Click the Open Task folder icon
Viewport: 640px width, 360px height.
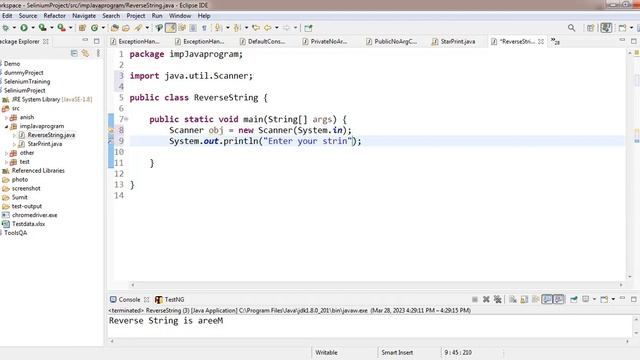point(126,28)
